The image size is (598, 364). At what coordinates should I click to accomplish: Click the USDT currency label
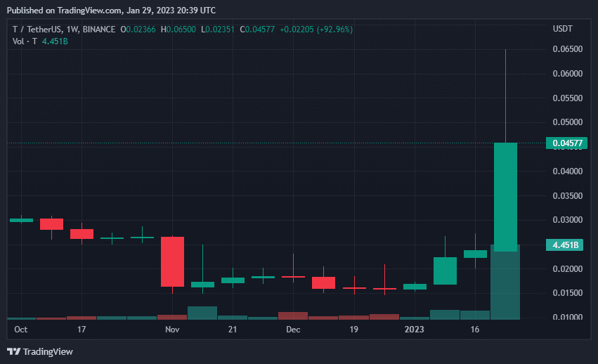click(x=563, y=29)
